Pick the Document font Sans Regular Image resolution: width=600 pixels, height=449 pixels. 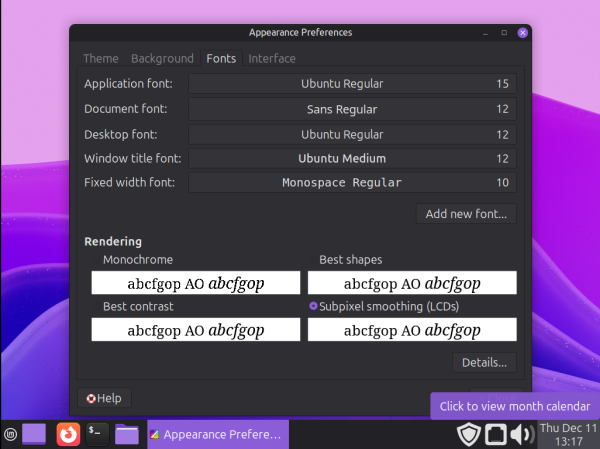click(352, 109)
